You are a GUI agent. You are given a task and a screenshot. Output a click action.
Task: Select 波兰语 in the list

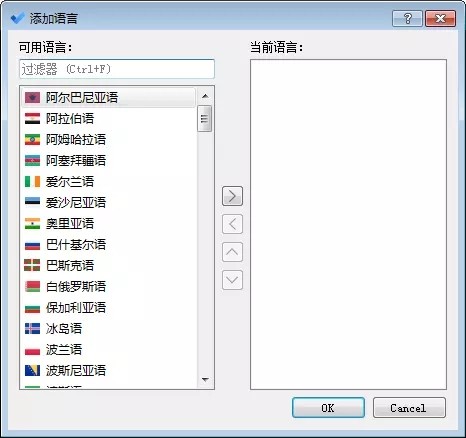108,350
